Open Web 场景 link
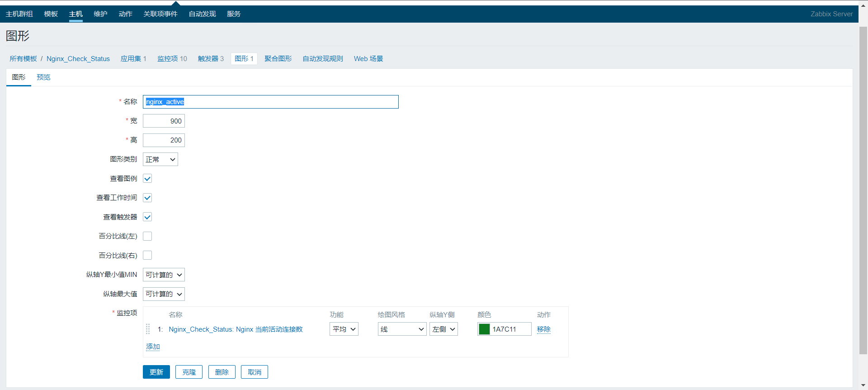 368,59
